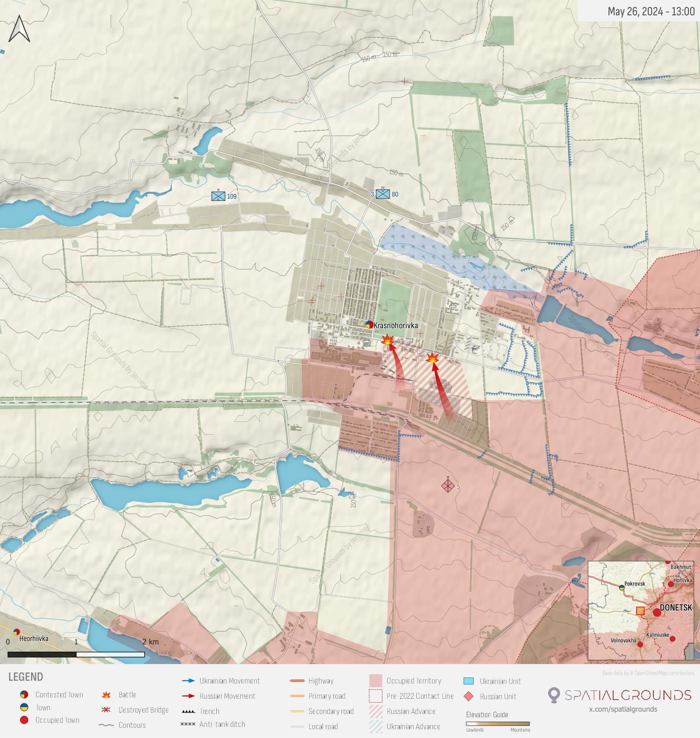This screenshot has height=738, width=700.
Task: Select the Ukrainian unit 109 marker
Action: pos(218,196)
